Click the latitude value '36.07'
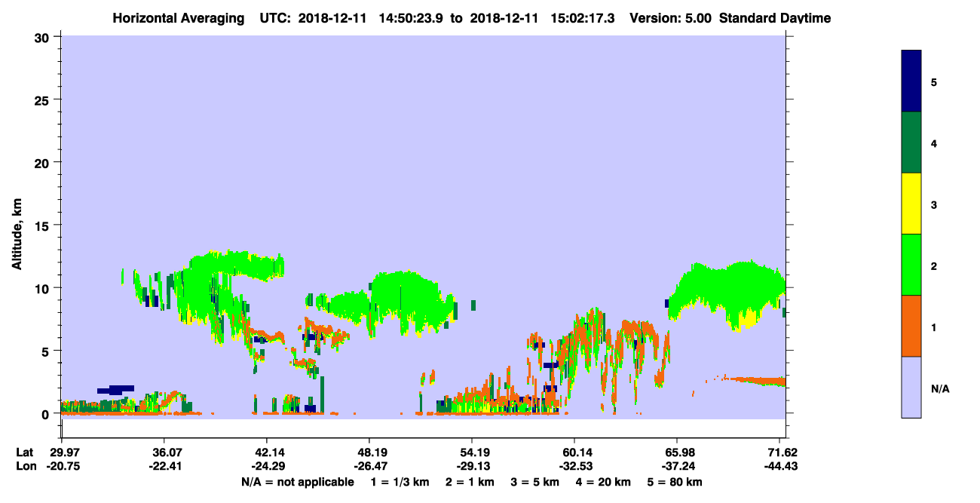The image size is (980, 503). tap(164, 452)
